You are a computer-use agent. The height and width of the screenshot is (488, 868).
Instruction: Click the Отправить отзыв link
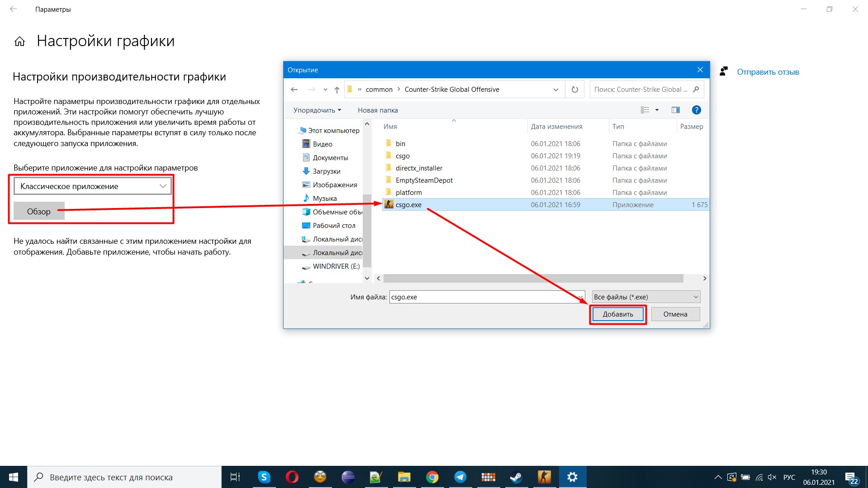[x=768, y=72]
